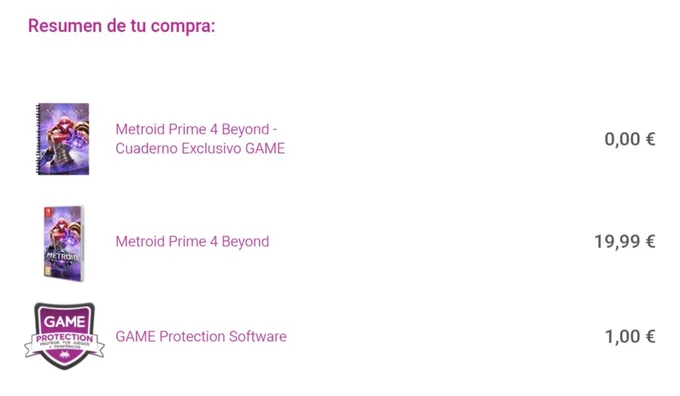Select the 19,99 € game price

(624, 242)
